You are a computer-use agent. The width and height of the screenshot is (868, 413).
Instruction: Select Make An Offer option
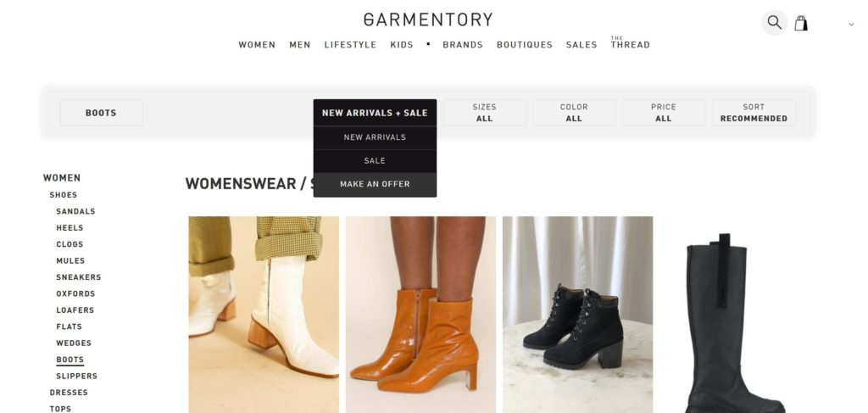(375, 184)
